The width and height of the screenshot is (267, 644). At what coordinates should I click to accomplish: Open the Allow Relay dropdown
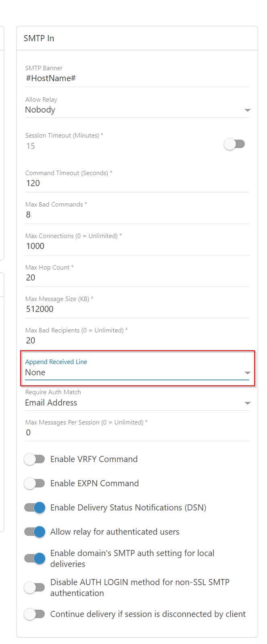(x=137, y=110)
